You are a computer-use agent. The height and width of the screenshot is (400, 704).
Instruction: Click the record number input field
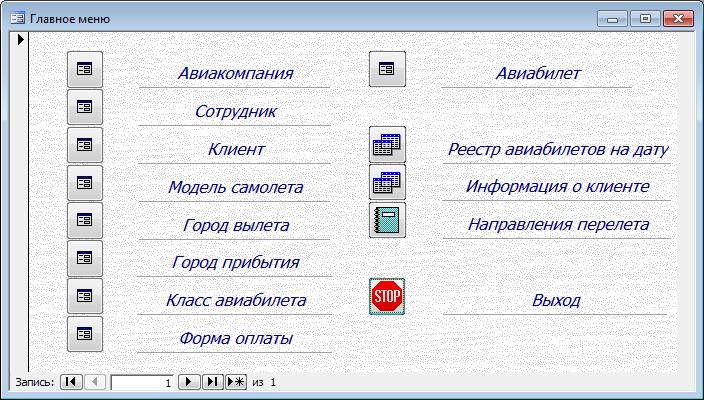point(142,382)
